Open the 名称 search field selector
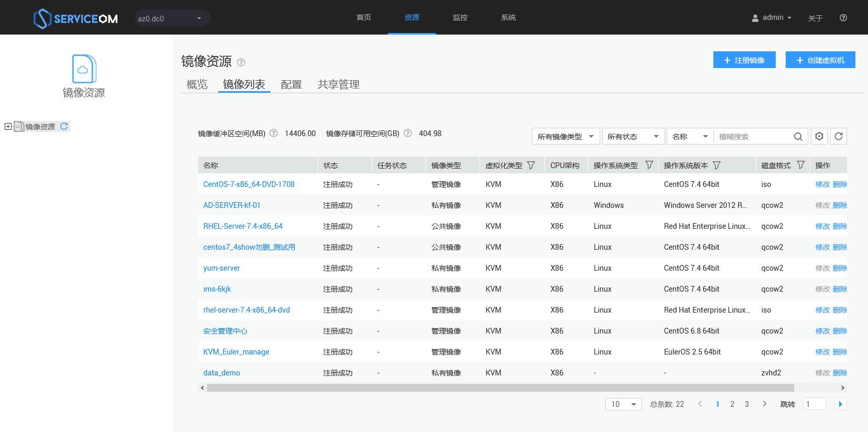The image size is (868, 432). pyautogui.click(x=690, y=137)
